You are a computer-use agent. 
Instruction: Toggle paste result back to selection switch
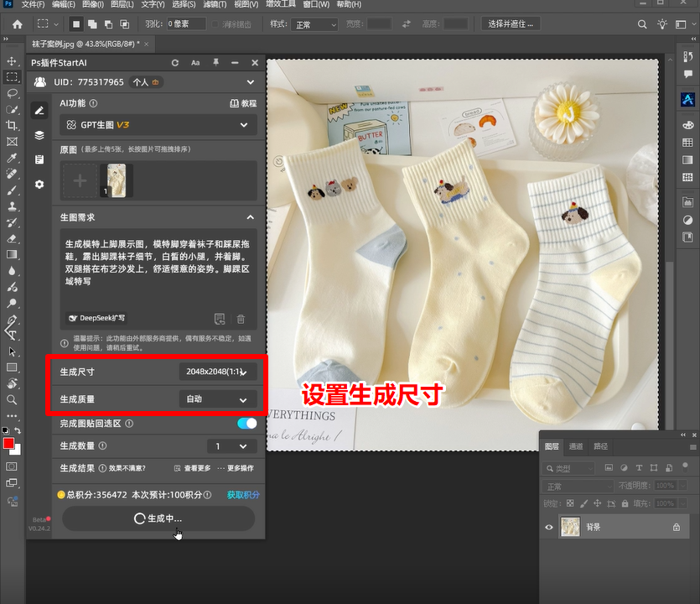pyautogui.click(x=246, y=423)
